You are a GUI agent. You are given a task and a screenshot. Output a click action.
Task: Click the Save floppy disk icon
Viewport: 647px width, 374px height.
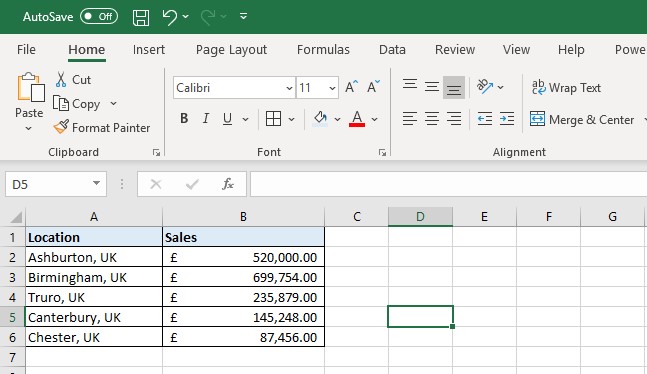click(141, 17)
